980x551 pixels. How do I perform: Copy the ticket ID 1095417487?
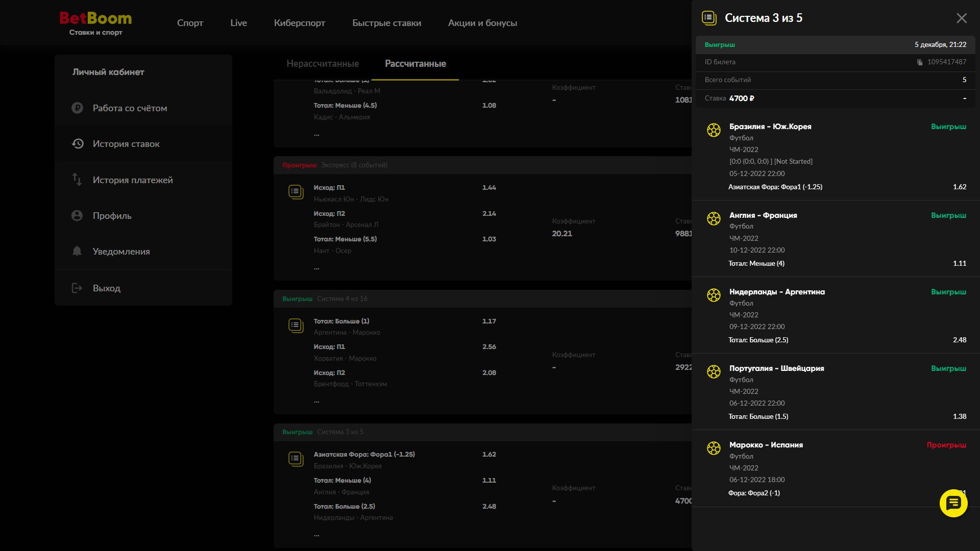920,62
